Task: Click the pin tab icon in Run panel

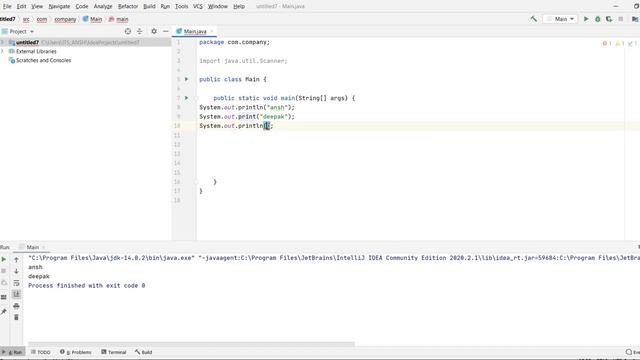Action: pyautogui.click(x=4, y=311)
